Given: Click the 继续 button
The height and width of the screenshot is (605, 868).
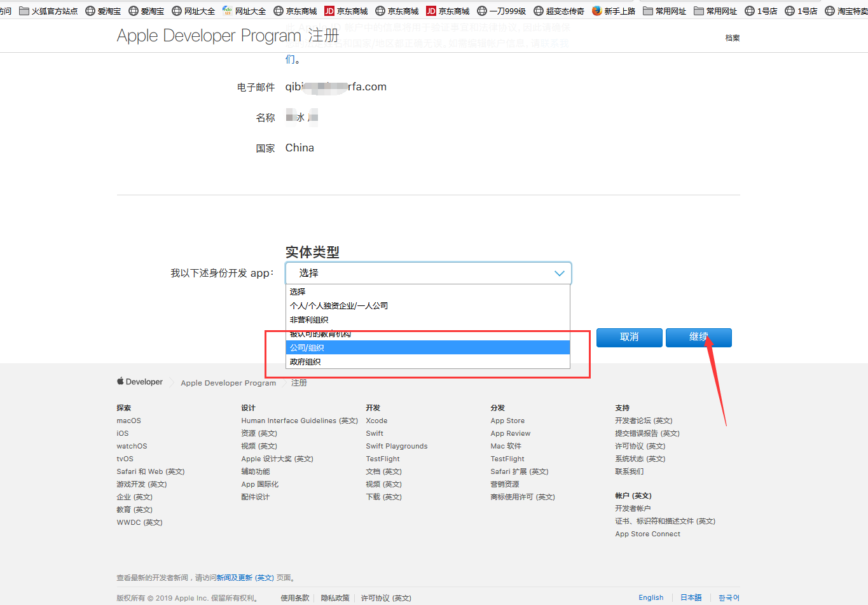Looking at the screenshot, I should click(x=698, y=337).
